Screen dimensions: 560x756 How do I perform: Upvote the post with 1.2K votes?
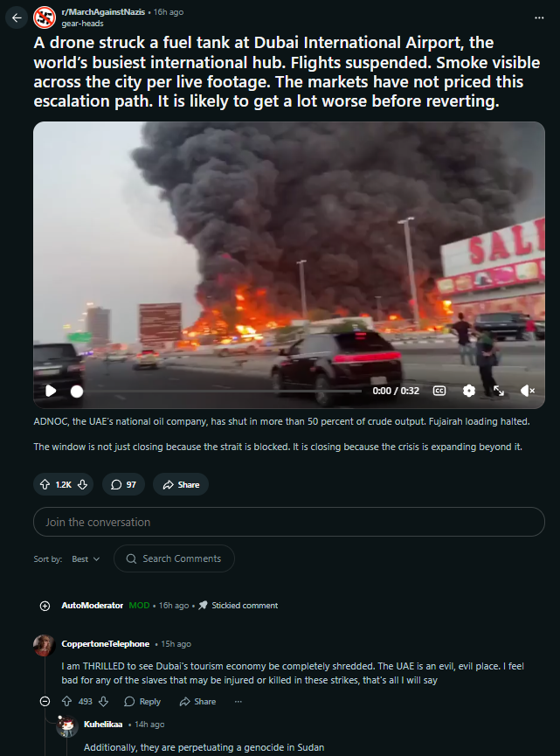tap(45, 484)
